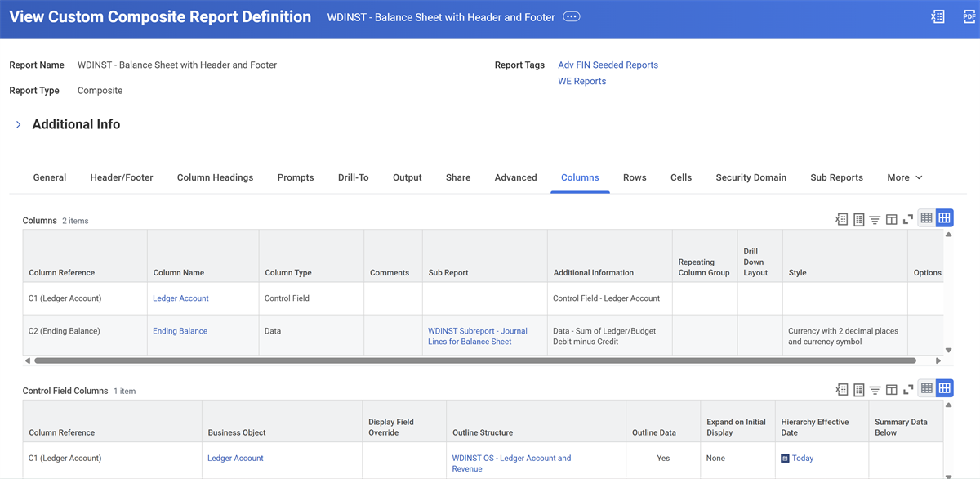Toggle fullscreen for Control Field Columns grid
Viewport: 980px width, 479px height.
point(908,390)
